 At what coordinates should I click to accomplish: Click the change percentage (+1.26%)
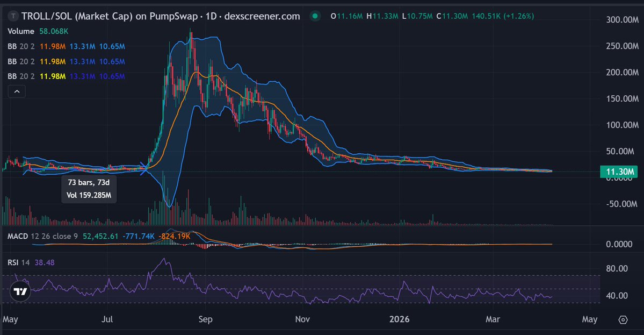tap(518, 17)
